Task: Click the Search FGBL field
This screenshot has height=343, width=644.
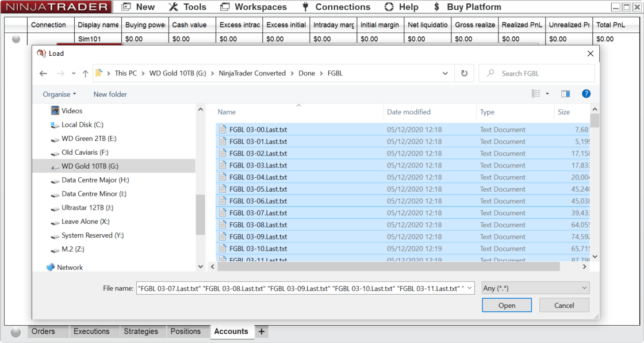Action: [x=536, y=73]
